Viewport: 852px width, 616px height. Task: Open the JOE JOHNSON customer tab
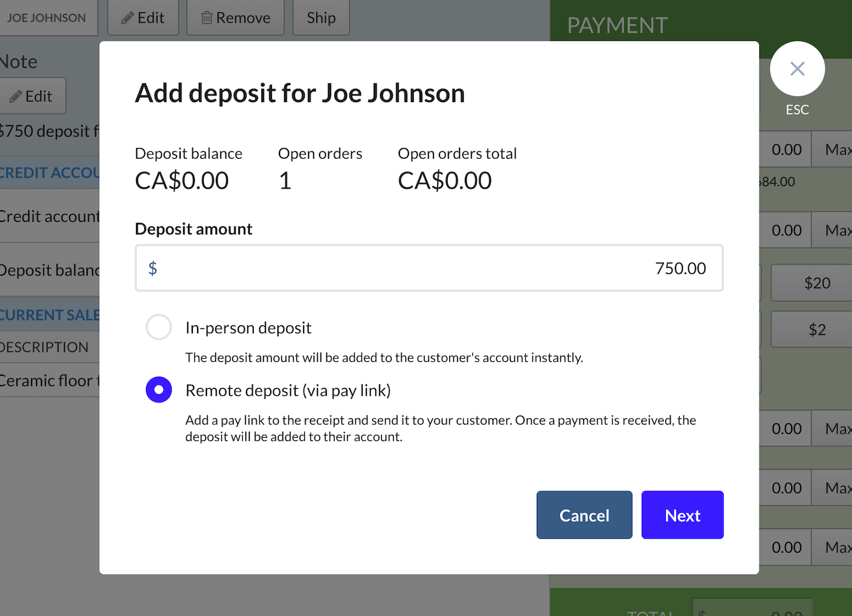coord(46,18)
